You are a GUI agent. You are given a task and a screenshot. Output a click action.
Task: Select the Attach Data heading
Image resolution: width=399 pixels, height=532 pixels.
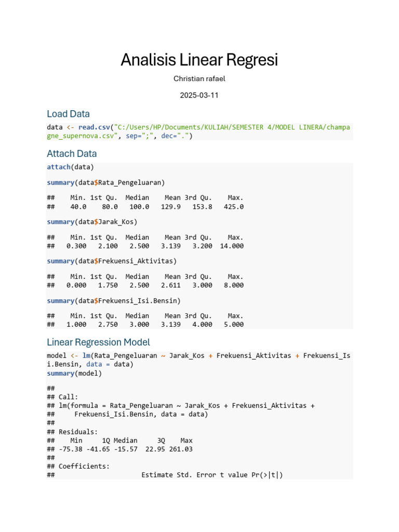72,154
